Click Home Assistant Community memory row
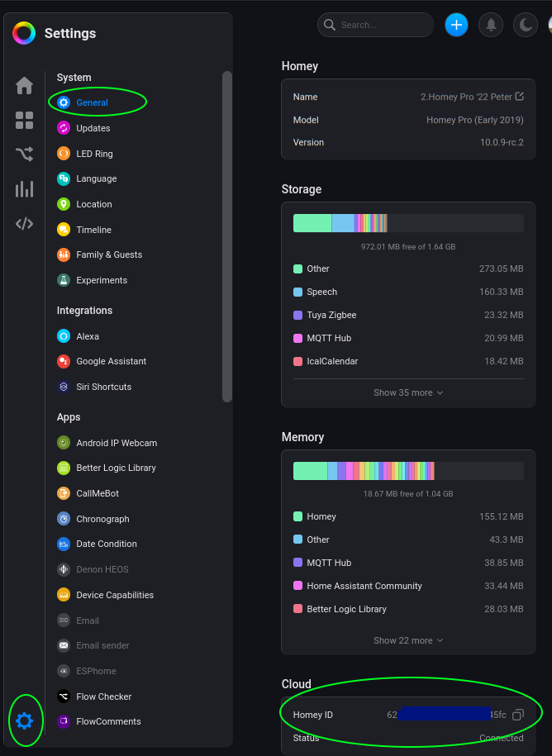This screenshot has width=552, height=756. coord(408,586)
